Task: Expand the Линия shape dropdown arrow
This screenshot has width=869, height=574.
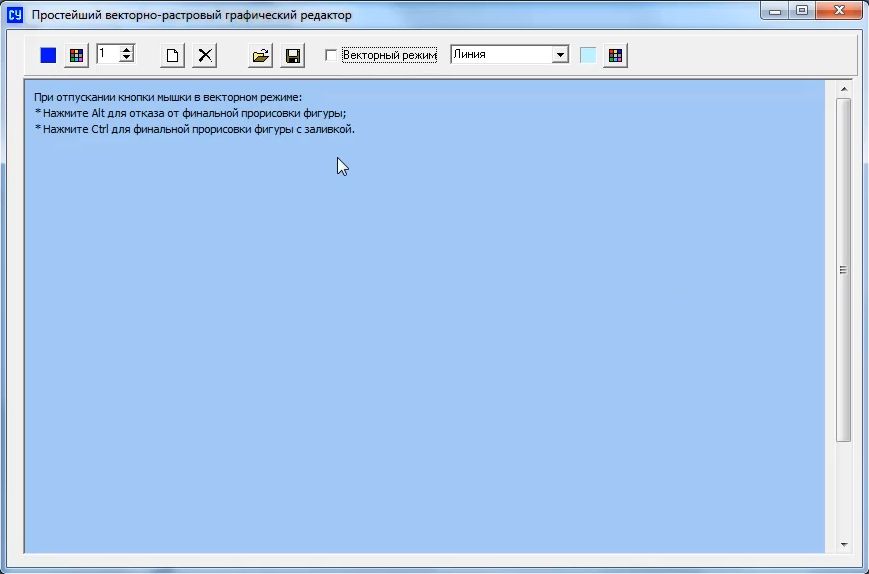Action: (x=560, y=55)
